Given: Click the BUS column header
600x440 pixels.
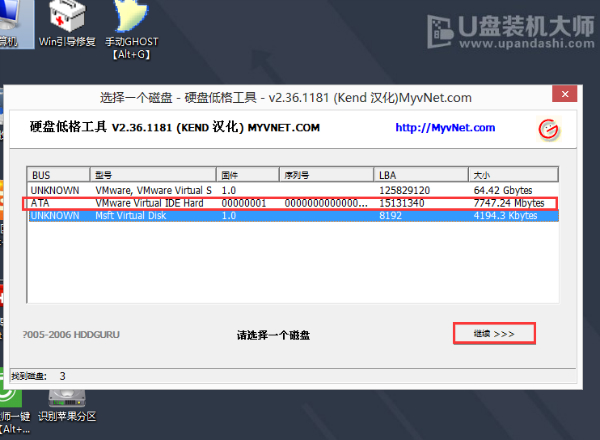Looking at the screenshot, I should tap(59, 175).
